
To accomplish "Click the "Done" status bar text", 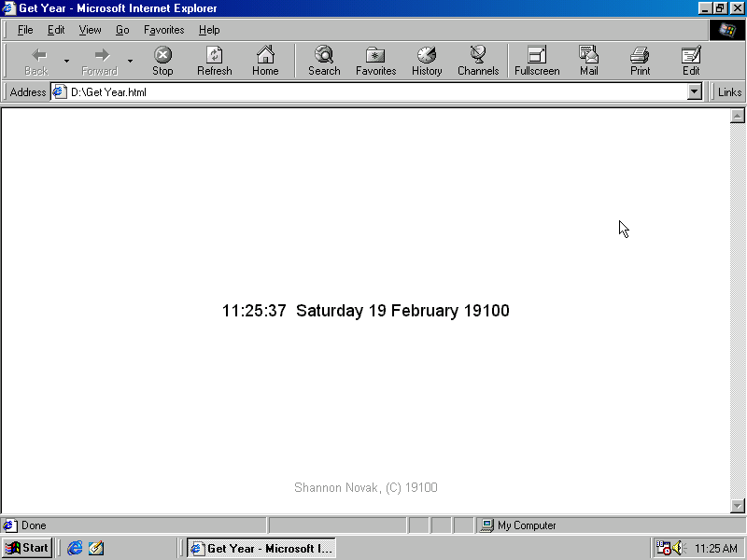I will (34, 525).
